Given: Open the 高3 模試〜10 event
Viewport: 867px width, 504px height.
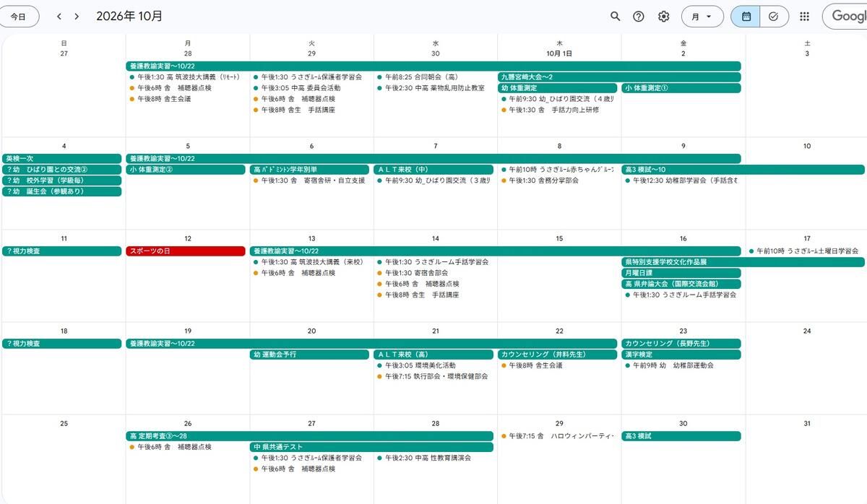Looking at the screenshot, I should tap(743, 170).
